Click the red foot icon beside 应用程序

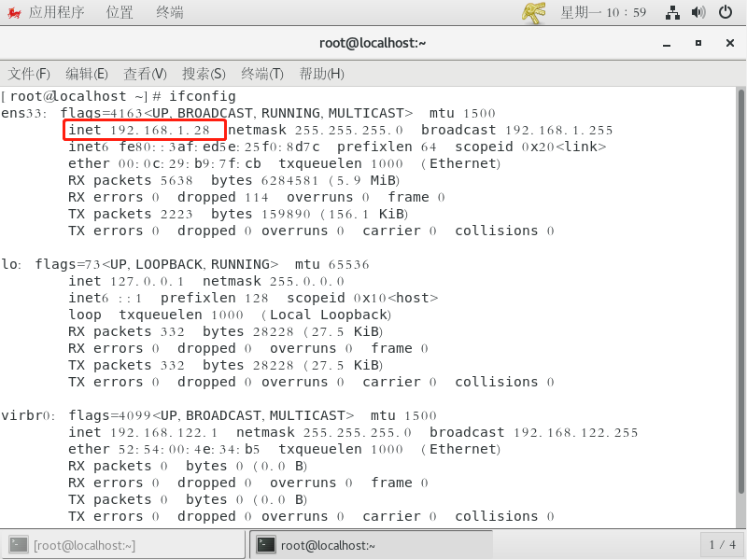[14, 12]
